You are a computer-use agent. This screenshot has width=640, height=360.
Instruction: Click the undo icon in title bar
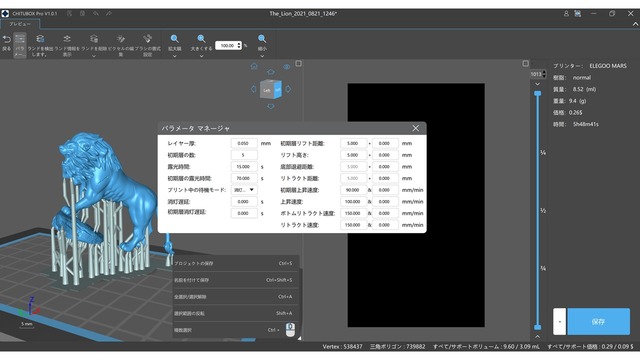[x=96, y=13]
